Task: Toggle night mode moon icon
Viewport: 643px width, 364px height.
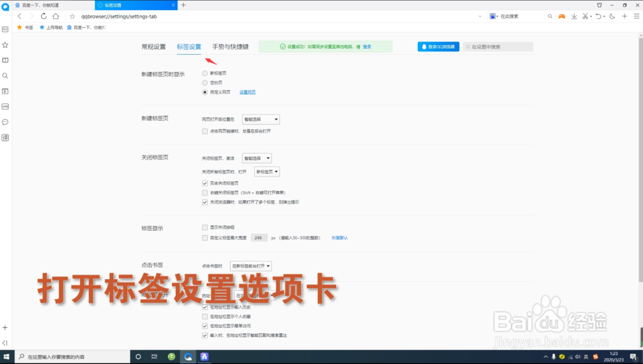Action: (x=612, y=17)
